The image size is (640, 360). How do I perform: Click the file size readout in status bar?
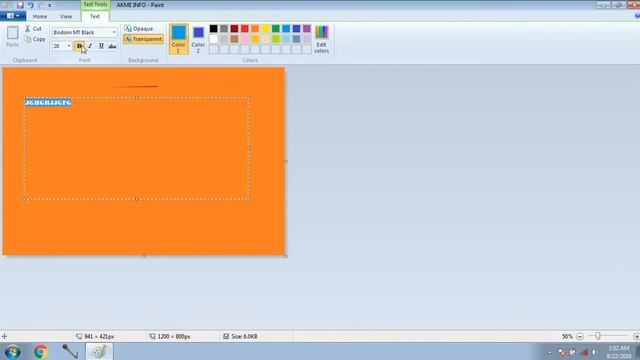tap(240, 336)
